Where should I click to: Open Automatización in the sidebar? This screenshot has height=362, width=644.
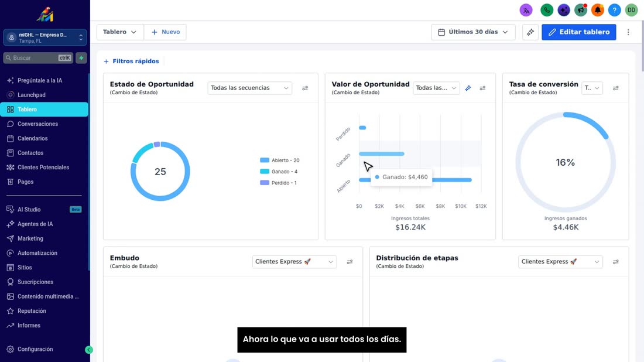[x=44, y=253]
